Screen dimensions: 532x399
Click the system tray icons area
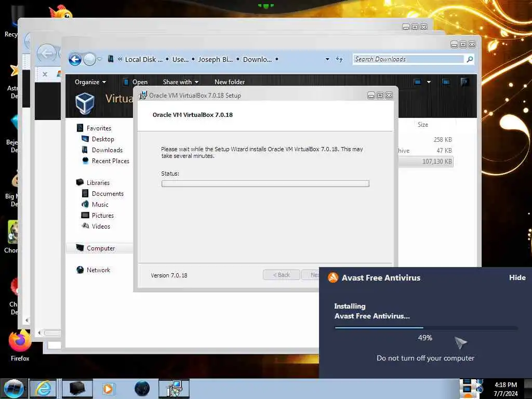472,389
